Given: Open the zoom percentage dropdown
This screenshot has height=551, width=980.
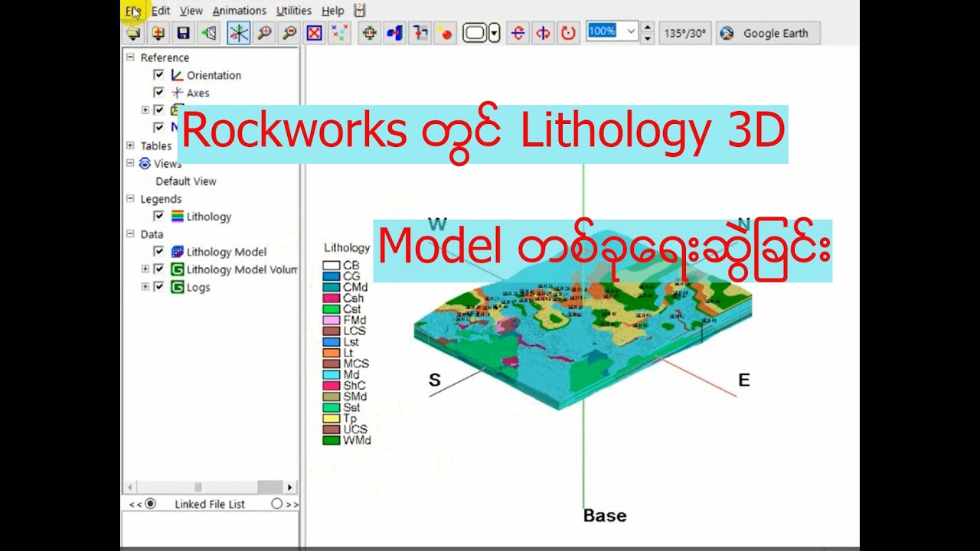Looking at the screenshot, I should pos(631,31).
